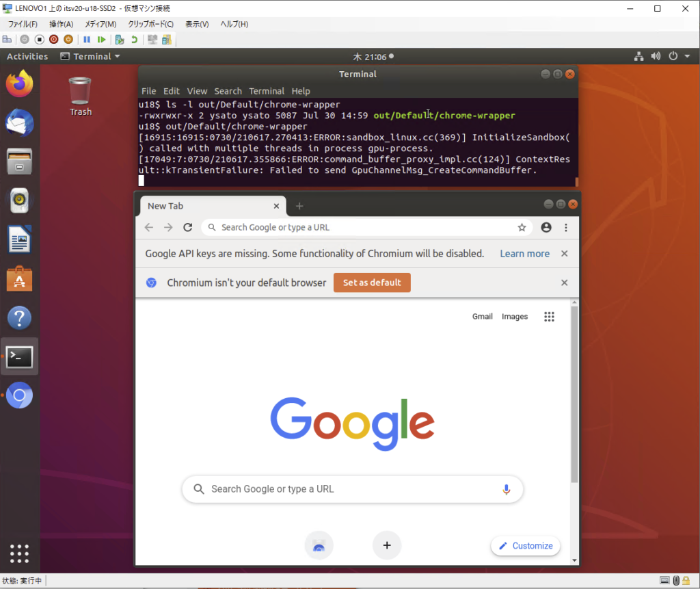The image size is (700, 589).
Task: Click the voice search microphone
Action: pos(506,489)
